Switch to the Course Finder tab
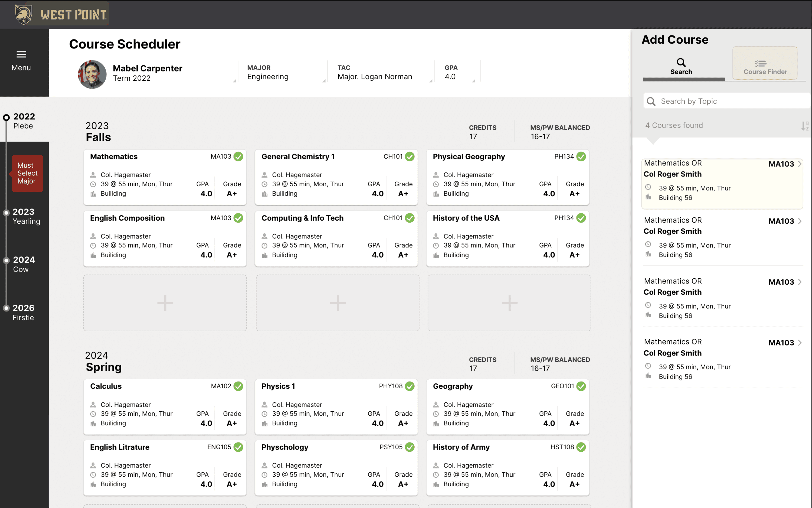Screen dimensions: 812x508 coord(765,64)
